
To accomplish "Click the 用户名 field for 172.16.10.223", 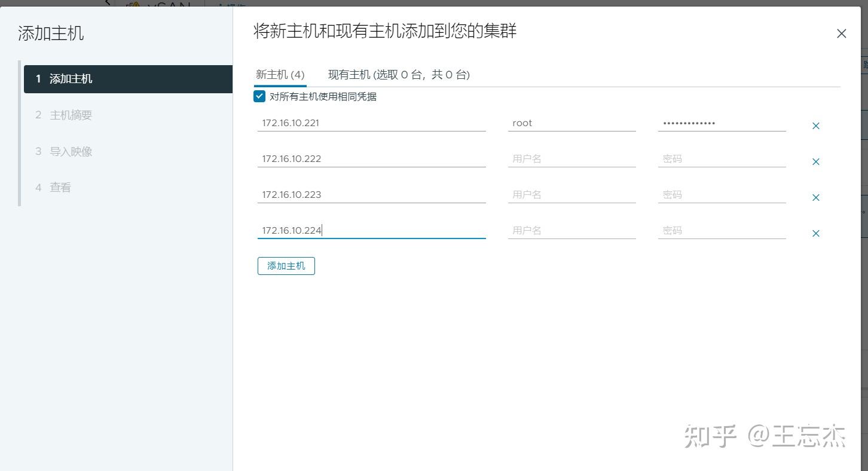I will [x=571, y=195].
